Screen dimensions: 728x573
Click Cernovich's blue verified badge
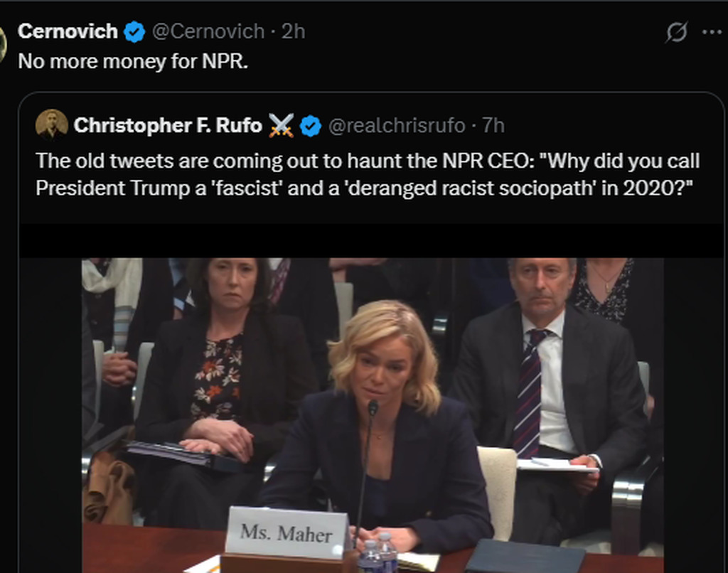(x=134, y=32)
